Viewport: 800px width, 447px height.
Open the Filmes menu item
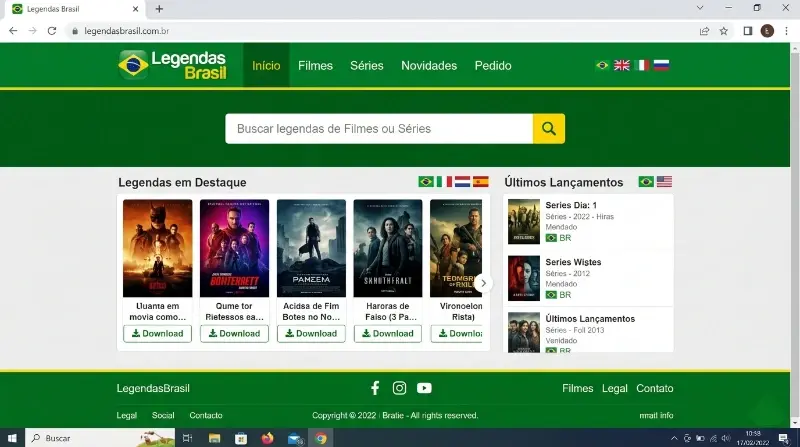pos(315,65)
